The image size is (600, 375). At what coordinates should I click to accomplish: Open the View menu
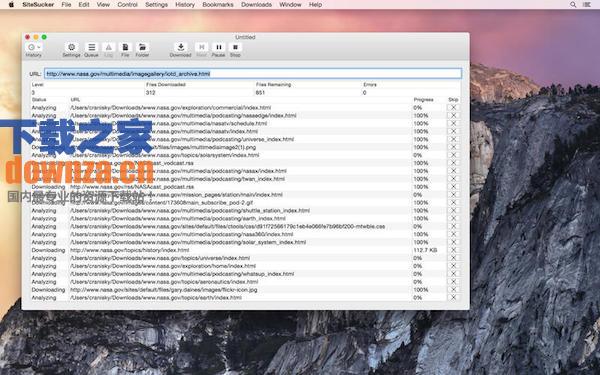point(103,5)
